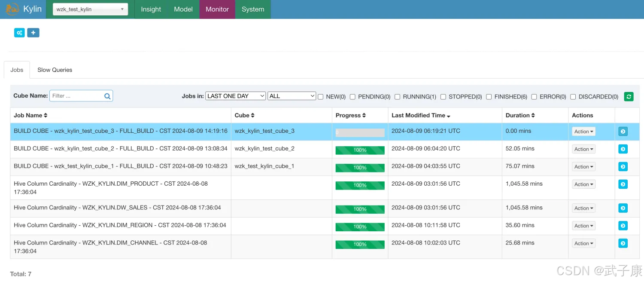Expand the wzk_test_kylin project dropdown
This screenshot has width=644, height=282.
[90, 9]
